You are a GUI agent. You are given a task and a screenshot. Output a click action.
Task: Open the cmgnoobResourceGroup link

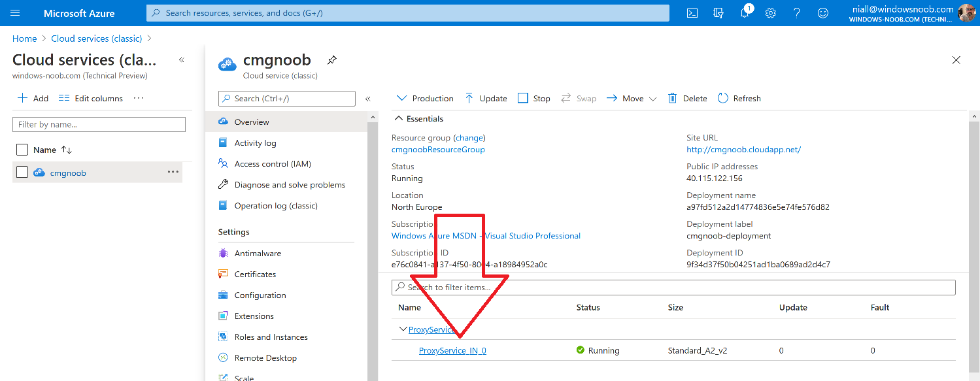[438, 150]
